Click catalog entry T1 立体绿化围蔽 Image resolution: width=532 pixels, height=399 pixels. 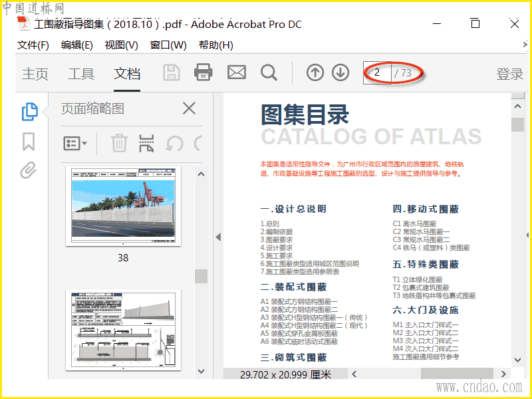click(x=418, y=279)
